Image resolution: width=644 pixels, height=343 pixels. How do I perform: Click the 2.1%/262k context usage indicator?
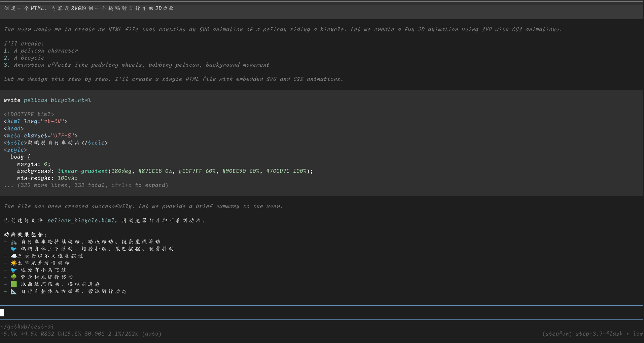pos(123,334)
